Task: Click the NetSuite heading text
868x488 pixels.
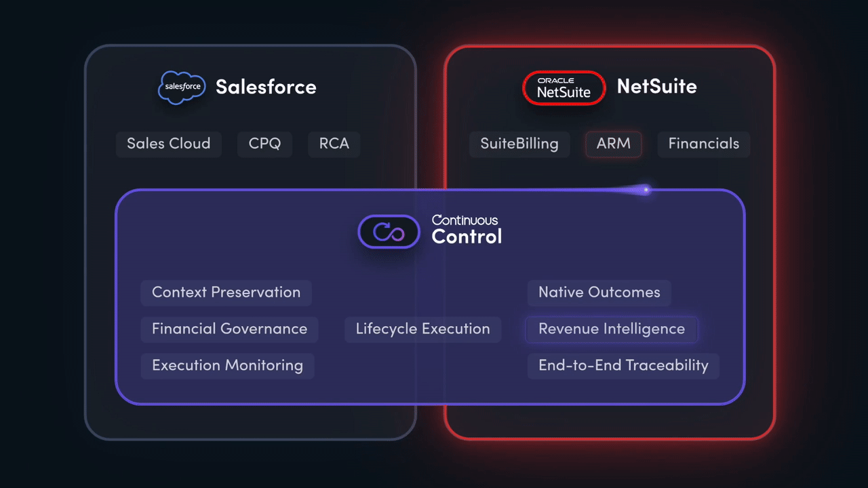Action: pyautogui.click(x=656, y=87)
